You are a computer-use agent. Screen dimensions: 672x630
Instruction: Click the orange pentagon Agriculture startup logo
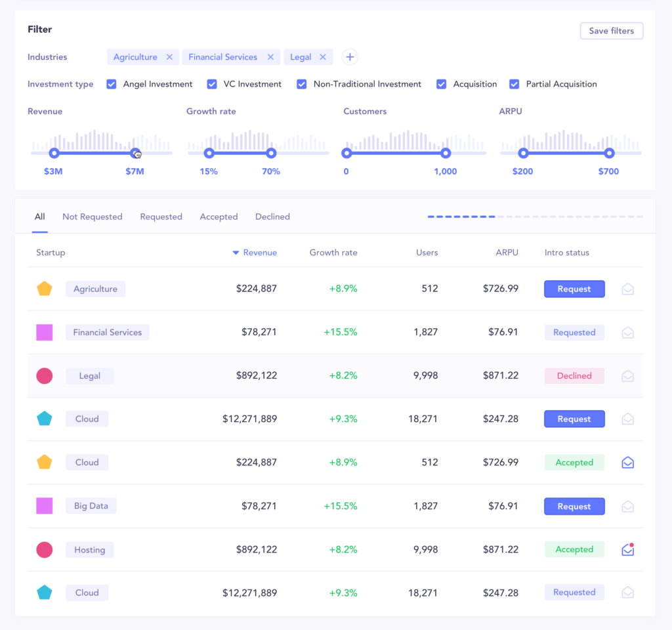point(45,289)
